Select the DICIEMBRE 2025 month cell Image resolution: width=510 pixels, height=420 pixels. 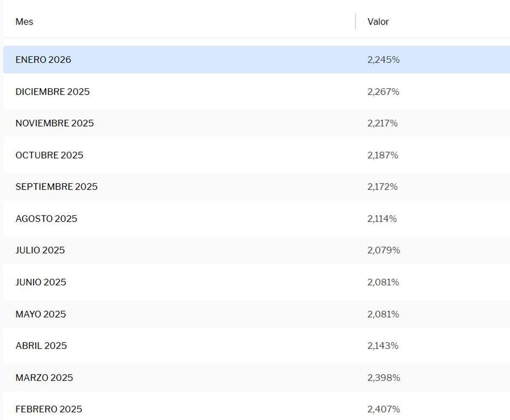[x=52, y=92]
